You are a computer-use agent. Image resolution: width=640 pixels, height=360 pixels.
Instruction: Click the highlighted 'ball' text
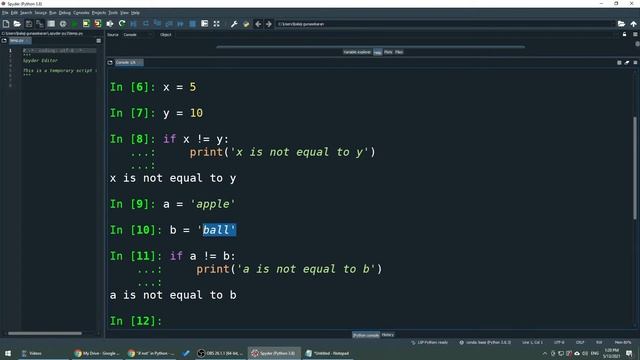coord(220,230)
